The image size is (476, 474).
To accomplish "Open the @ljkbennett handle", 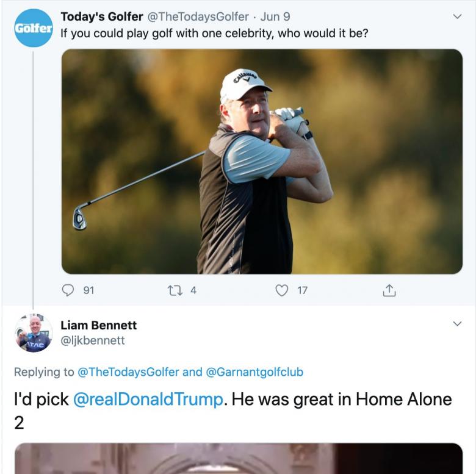I will coord(93,340).
